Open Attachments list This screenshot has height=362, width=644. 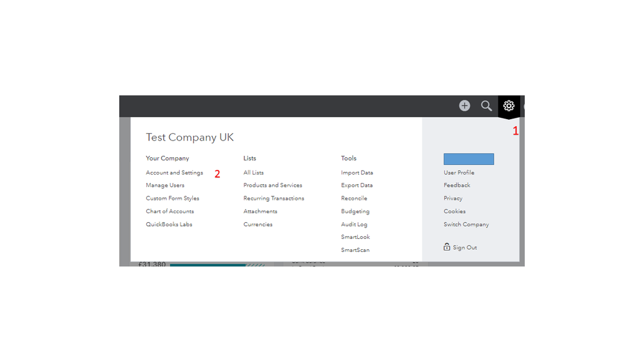260,211
